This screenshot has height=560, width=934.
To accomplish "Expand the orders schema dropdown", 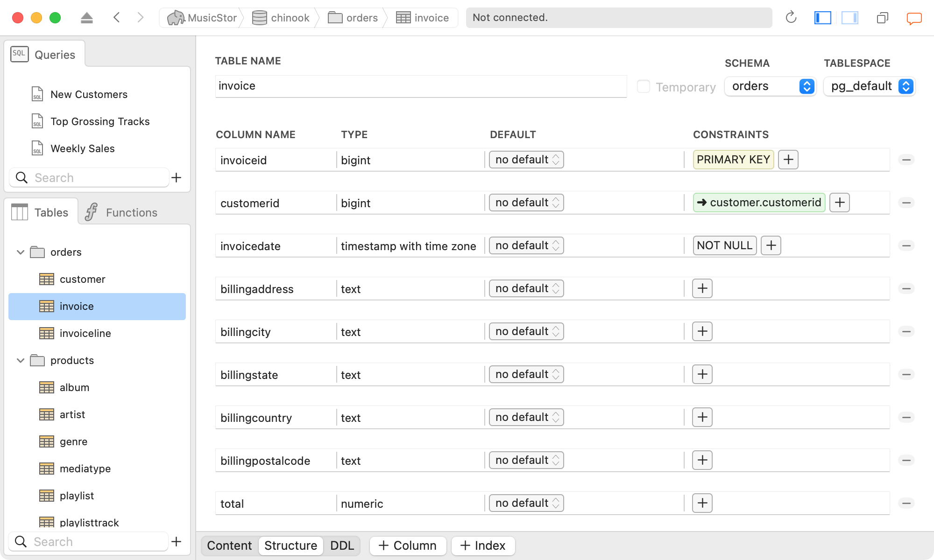I will pyautogui.click(x=770, y=86).
